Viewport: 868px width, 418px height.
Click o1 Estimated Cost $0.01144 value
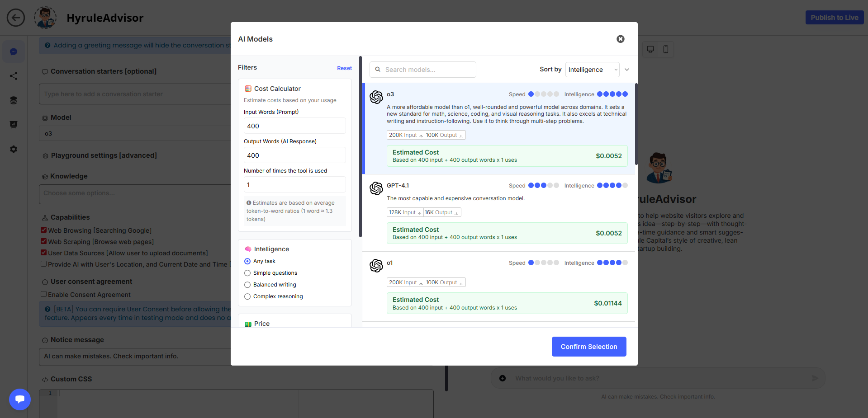click(x=608, y=303)
